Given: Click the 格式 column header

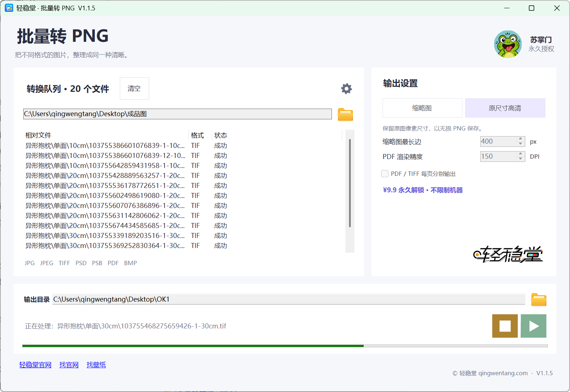Looking at the screenshot, I should click(200, 135).
